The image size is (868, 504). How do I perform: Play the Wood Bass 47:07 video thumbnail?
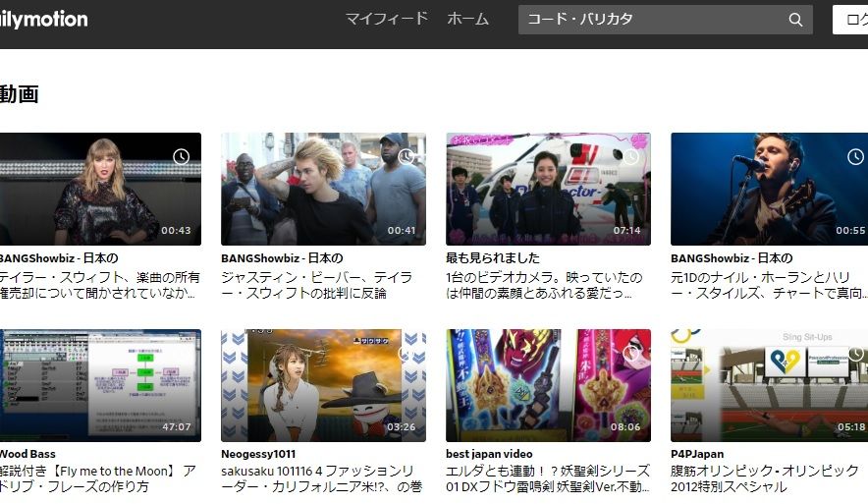(98, 385)
